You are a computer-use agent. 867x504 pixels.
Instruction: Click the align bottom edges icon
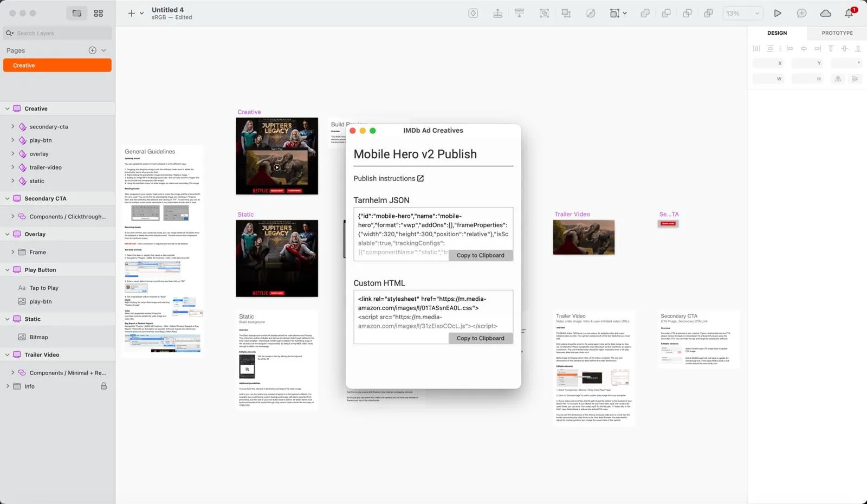click(x=858, y=48)
